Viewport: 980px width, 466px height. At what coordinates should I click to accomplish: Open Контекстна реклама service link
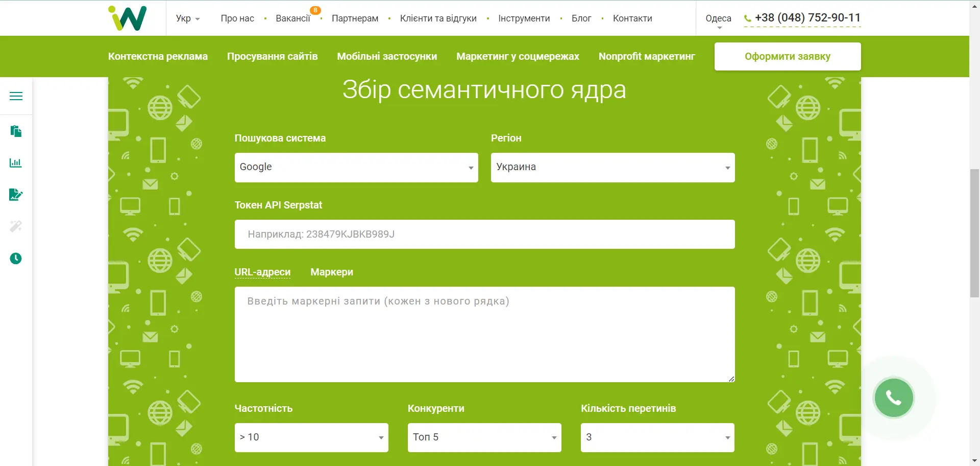tap(158, 56)
